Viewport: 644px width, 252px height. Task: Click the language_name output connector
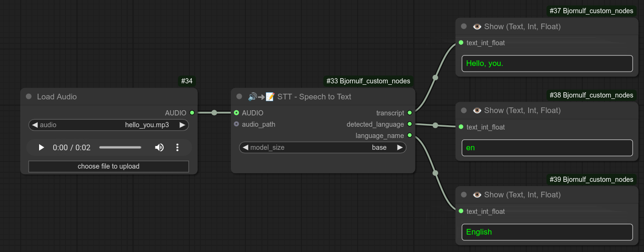pos(410,136)
